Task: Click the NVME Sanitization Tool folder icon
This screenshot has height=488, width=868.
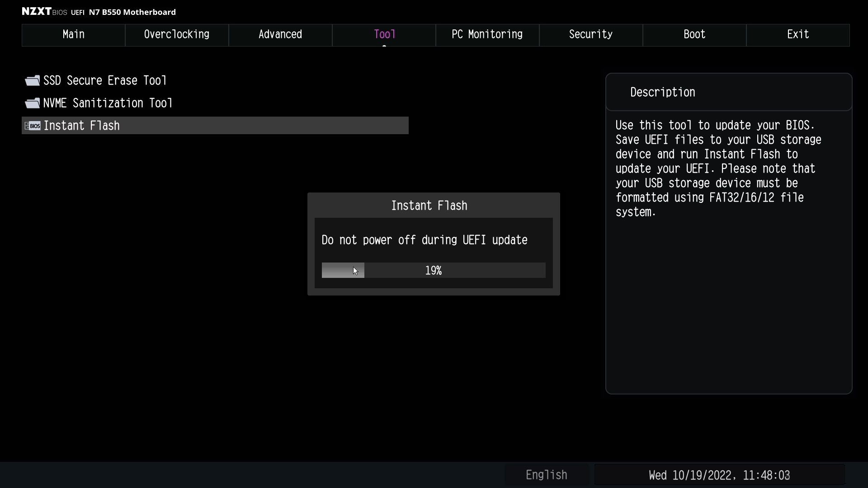Action: [x=32, y=103]
